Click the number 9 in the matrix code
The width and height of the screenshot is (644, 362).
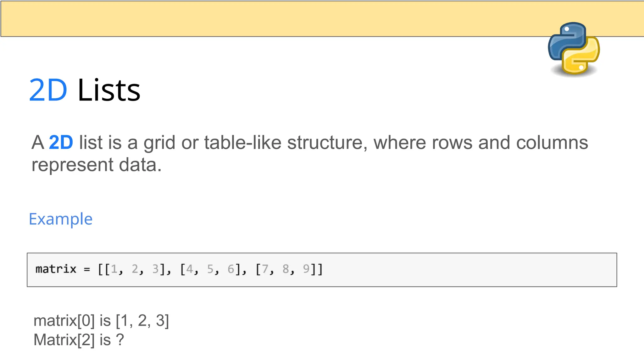(306, 269)
